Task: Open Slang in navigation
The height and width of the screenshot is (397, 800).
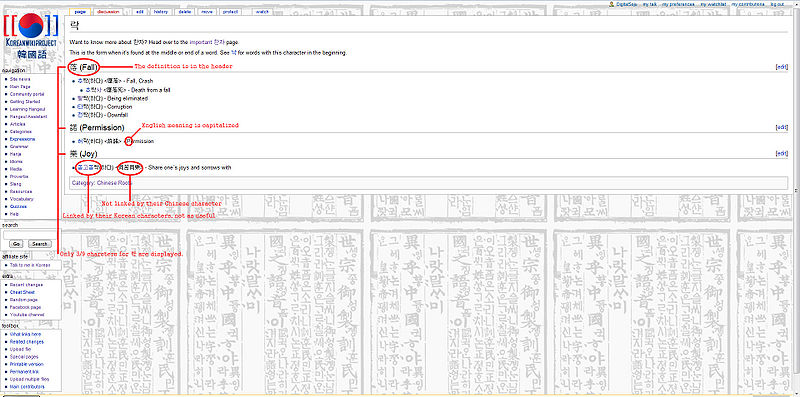Action: [x=15, y=184]
